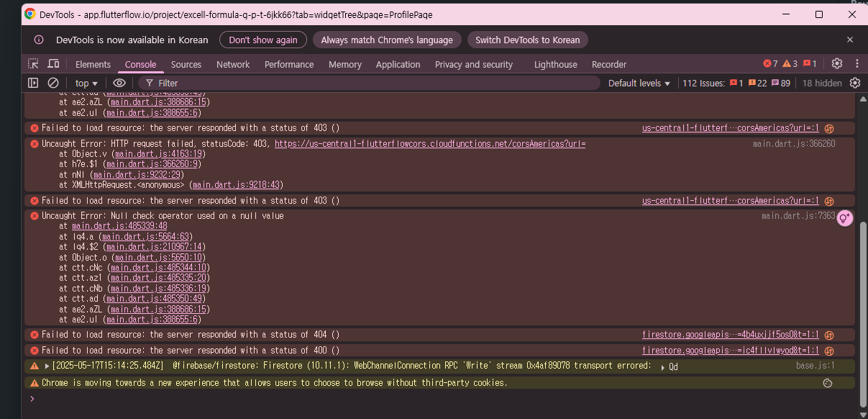Click Switch DevTools to Korean
Screen dimensions: 868x419
tap(528, 40)
